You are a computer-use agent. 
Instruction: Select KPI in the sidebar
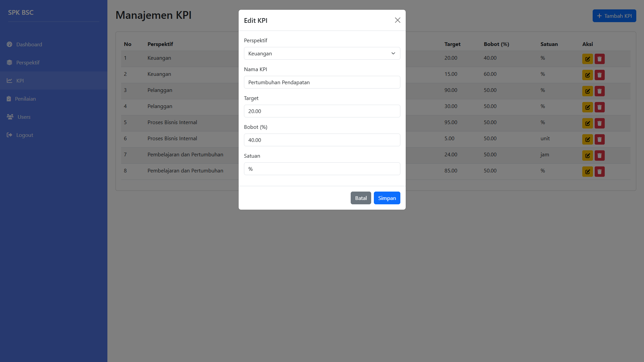pos(54,81)
